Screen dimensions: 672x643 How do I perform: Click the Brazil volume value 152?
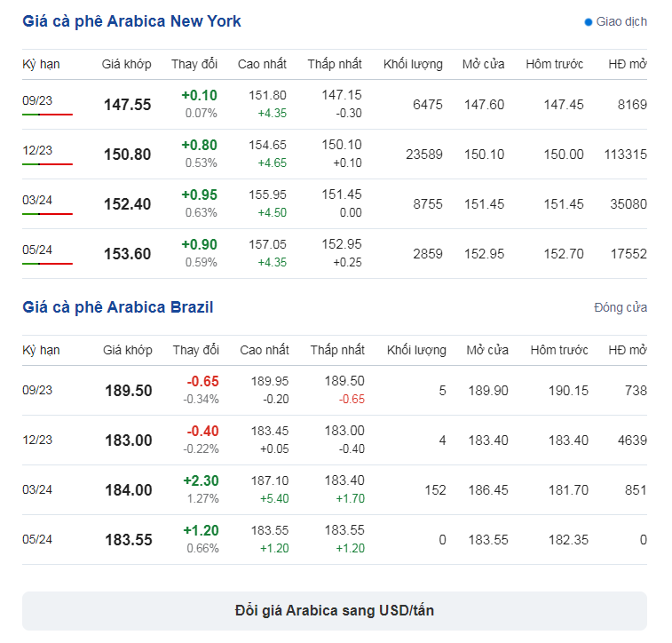(436, 490)
